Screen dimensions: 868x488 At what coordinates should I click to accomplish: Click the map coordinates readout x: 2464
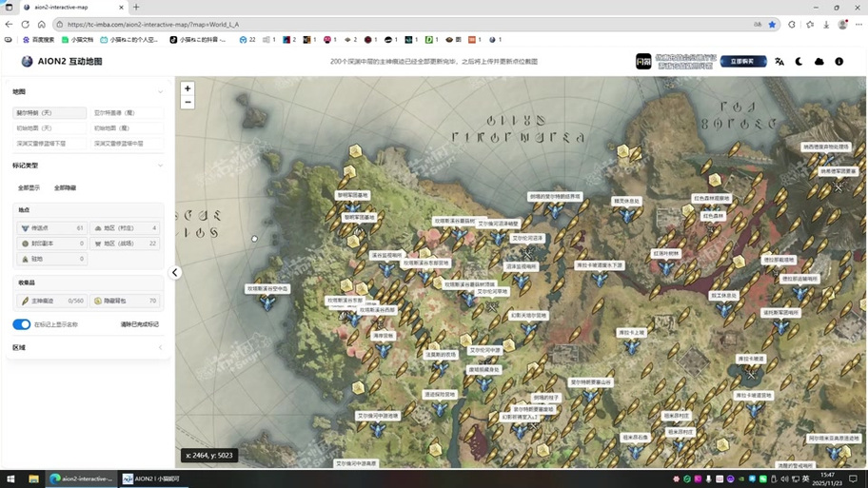point(209,456)
